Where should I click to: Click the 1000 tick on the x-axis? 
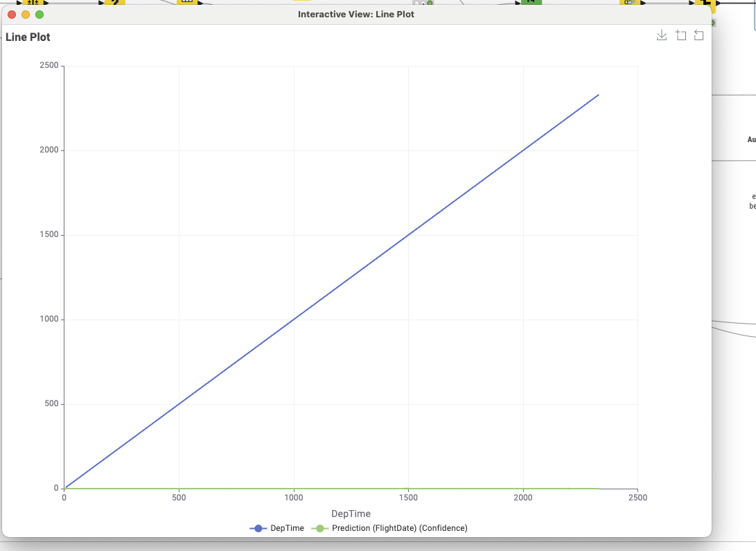pyautogui.click(x=294, y=498)
